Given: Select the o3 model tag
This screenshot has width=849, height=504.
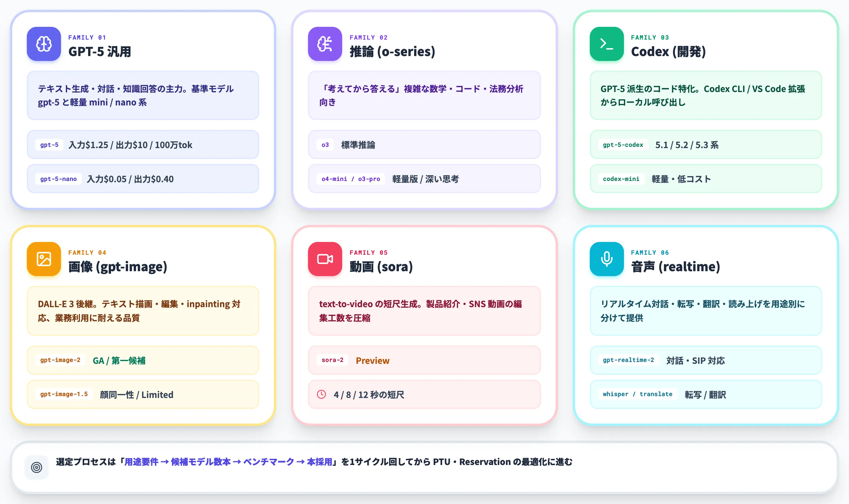Looking at the screenshot, I should (325, 145).
